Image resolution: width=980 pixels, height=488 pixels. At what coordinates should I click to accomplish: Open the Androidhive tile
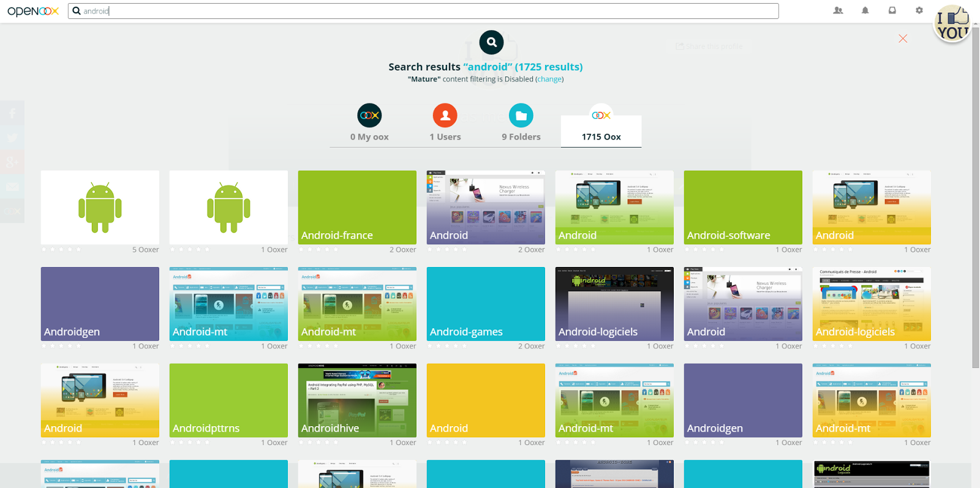(x=357, y=400)
